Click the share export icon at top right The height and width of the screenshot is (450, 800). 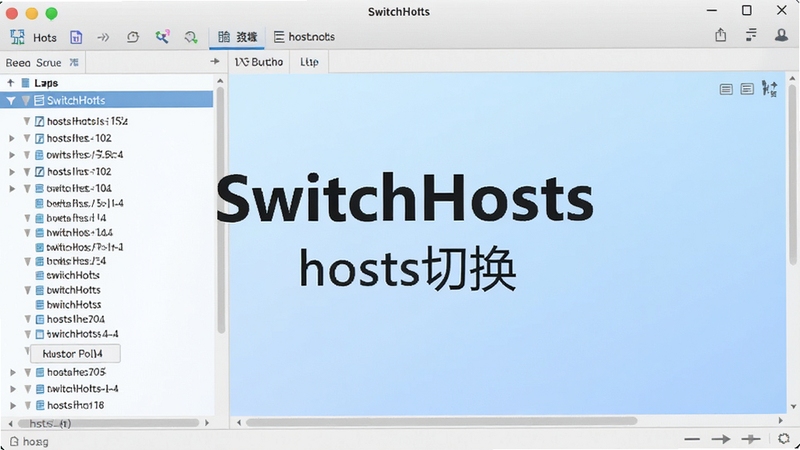pos(720,35)
